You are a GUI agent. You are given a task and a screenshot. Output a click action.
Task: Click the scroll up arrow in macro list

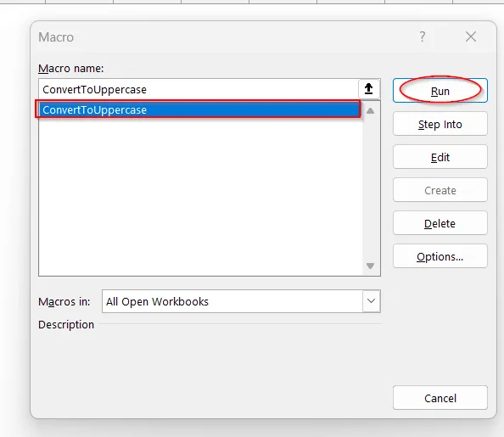click(370, 111)
